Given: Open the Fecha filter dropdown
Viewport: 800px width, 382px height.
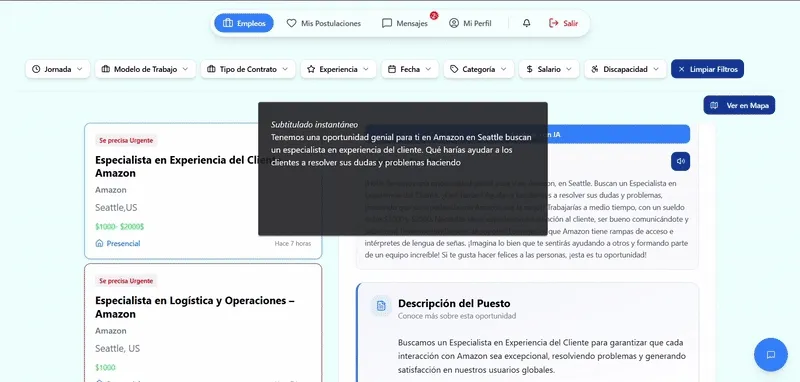Looking at the screenshot, I should 410,69.
